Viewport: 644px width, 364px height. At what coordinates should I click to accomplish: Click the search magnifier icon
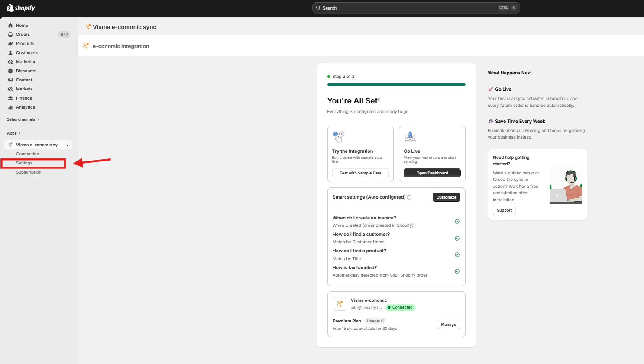click(318, 8)
